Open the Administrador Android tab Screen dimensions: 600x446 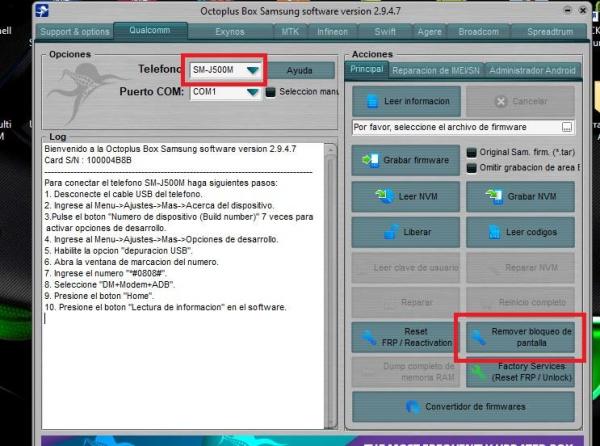pyautogui.click(x=532, y=70)
